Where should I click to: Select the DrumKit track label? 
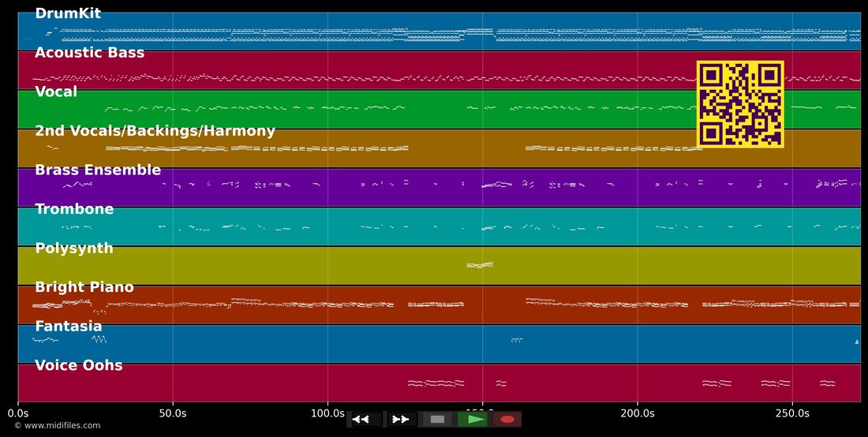pos(68,14)
